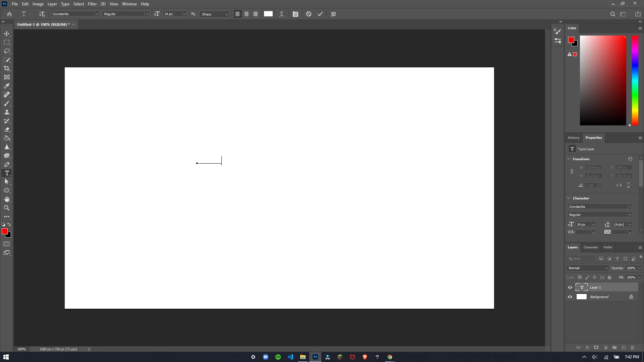Open the Create warped text option

(282, 14)
